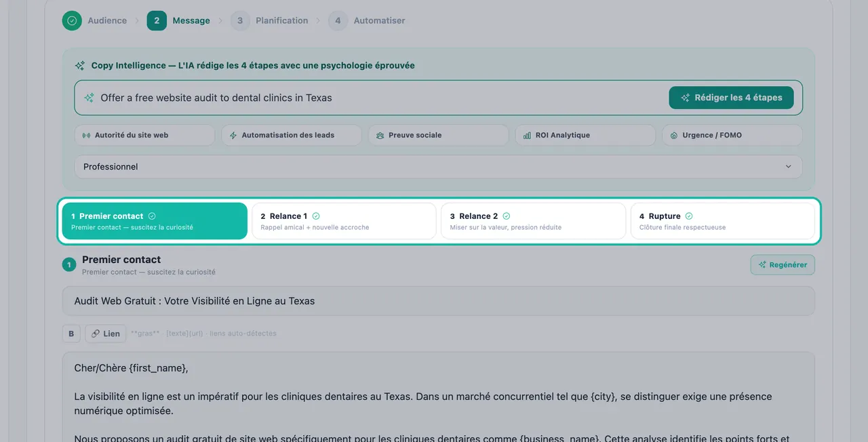Click the text "Rappel amical + nouvelle accroche"
Screen dimensions: 868x442
click(315, 228)
